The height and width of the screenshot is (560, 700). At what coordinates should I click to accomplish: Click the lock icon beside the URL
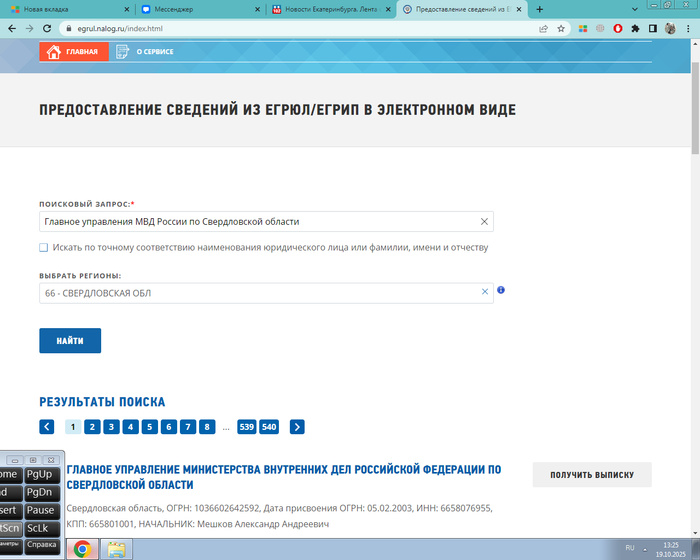click(x=68, y=29)
